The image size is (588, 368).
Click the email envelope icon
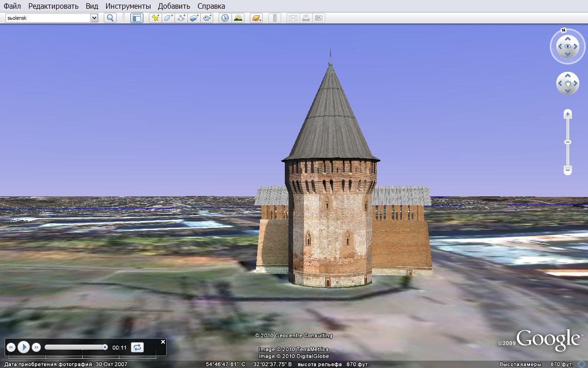[x=293, y=18]
